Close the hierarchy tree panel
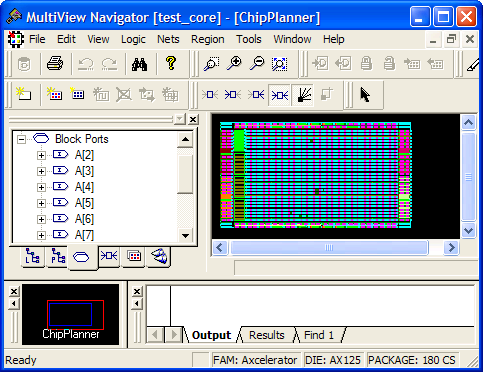The height and width of the screenshot is (372, 483). [193, 119]
